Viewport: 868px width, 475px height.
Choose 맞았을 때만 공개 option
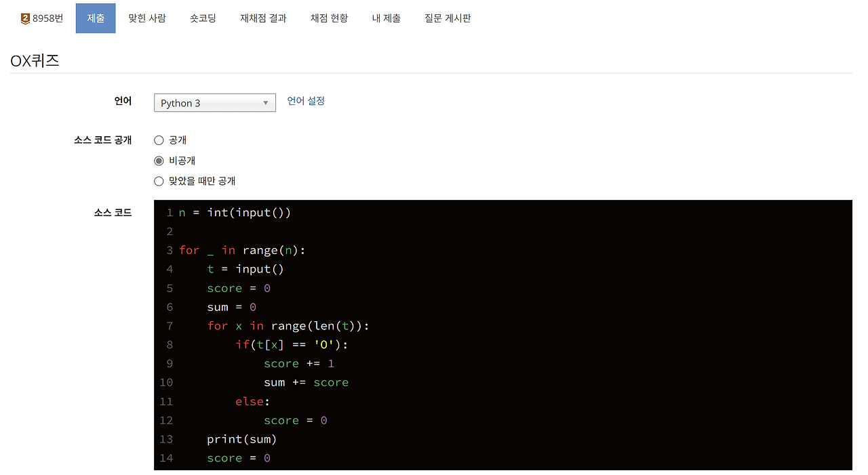click(x=159, y=181)
